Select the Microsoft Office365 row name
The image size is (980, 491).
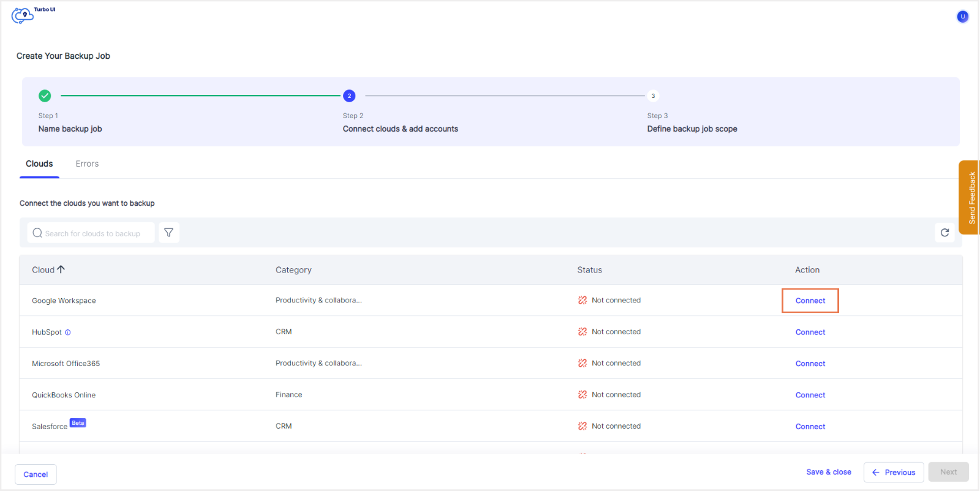[x=66, y=364]
